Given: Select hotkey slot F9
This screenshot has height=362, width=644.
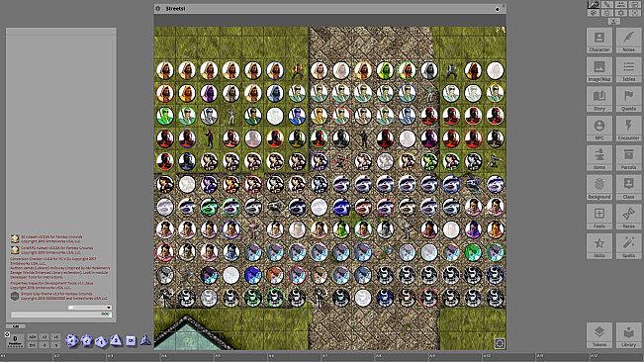Looking at the screenshot, I should (456, 357).
